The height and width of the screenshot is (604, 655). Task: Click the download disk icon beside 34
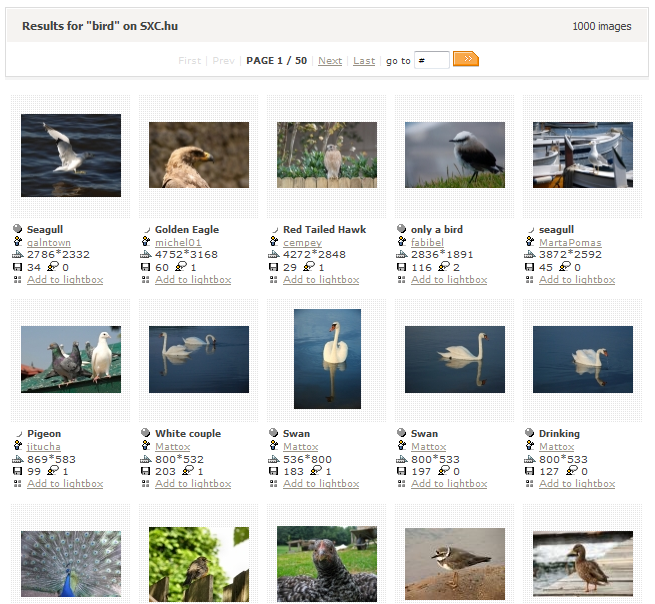click(x=18, y=267)
